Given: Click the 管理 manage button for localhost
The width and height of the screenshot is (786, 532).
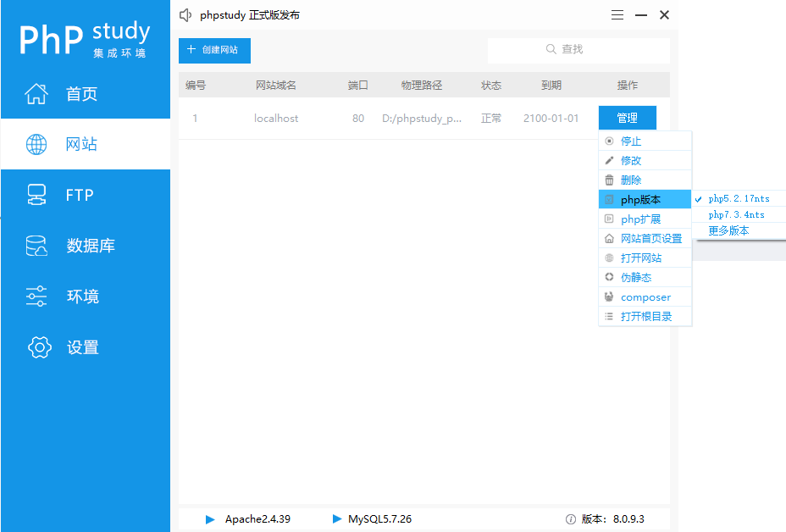Looking at the screenshot, I should tap(627, 117).
